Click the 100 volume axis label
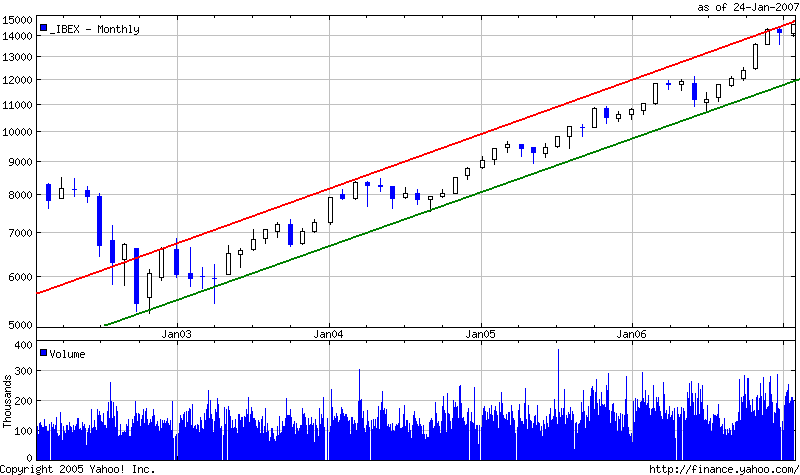The image size is (800, 475). click(23, 431)
